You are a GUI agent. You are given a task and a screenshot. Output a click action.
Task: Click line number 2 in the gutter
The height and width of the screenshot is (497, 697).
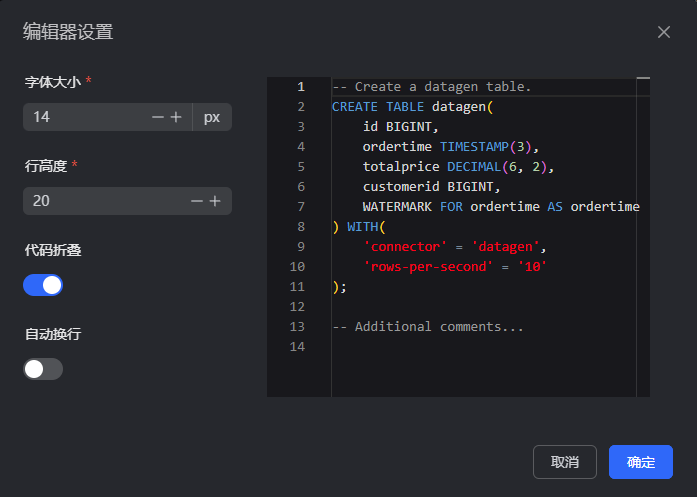click(x=300, y=107)
